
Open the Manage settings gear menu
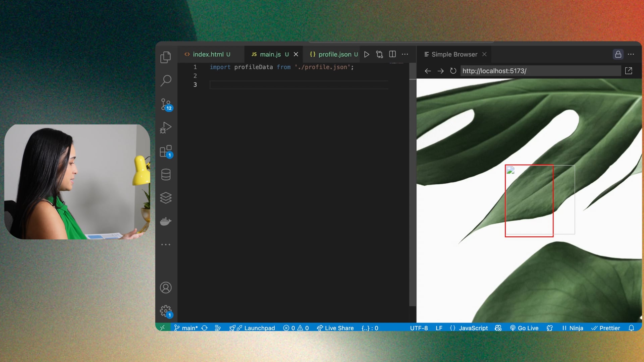pos(166,311)
